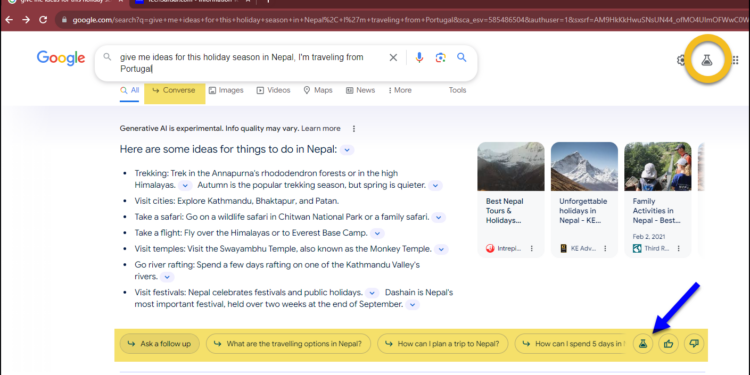Image resolution: width=750 pixels, height=375 pixels.
Task: Click the 'Visit cities' bullet text
Action: click(x=237, y=201)
